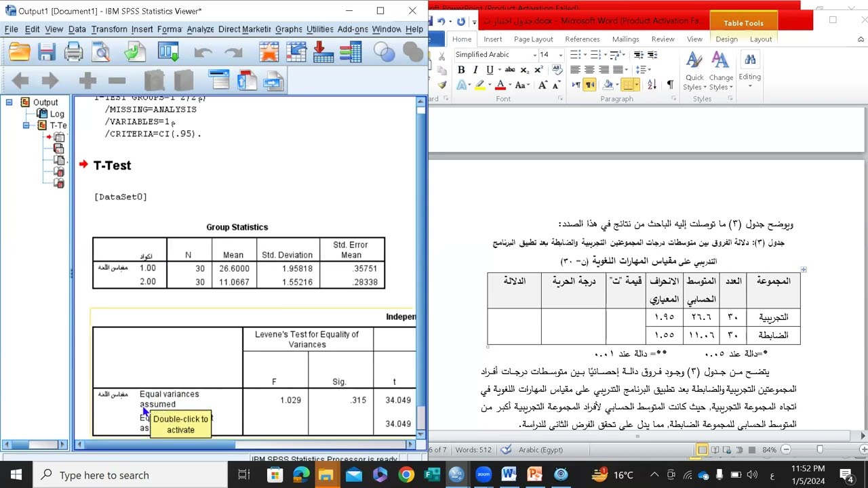Screen dimensions: 868x488
Task: Click the Export output icon in SPSS
Action: [134, 52]
